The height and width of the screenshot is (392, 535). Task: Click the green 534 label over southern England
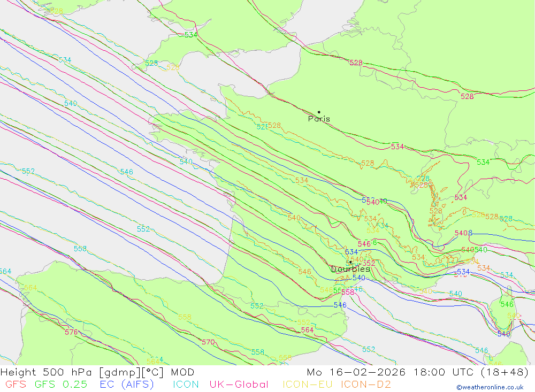(x=191, y=35)
